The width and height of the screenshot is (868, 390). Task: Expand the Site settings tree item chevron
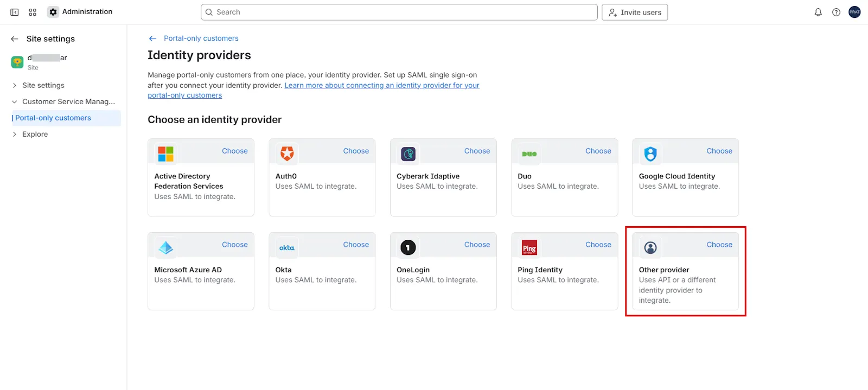pyautogui.click(x=15, y=86)
